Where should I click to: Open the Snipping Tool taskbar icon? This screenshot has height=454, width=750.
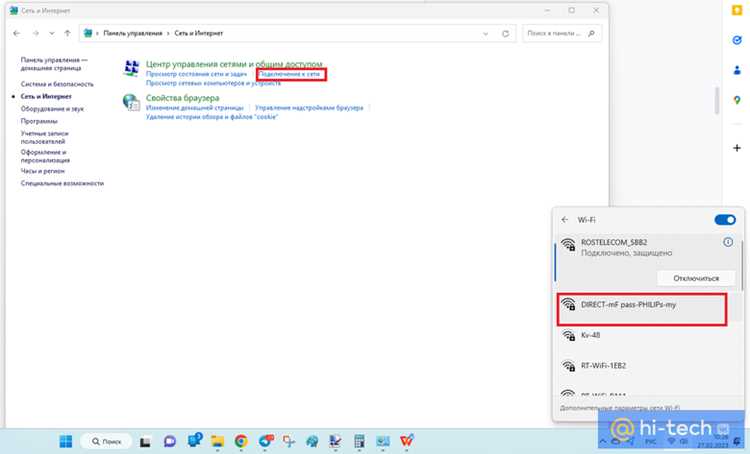pos(288,441)
